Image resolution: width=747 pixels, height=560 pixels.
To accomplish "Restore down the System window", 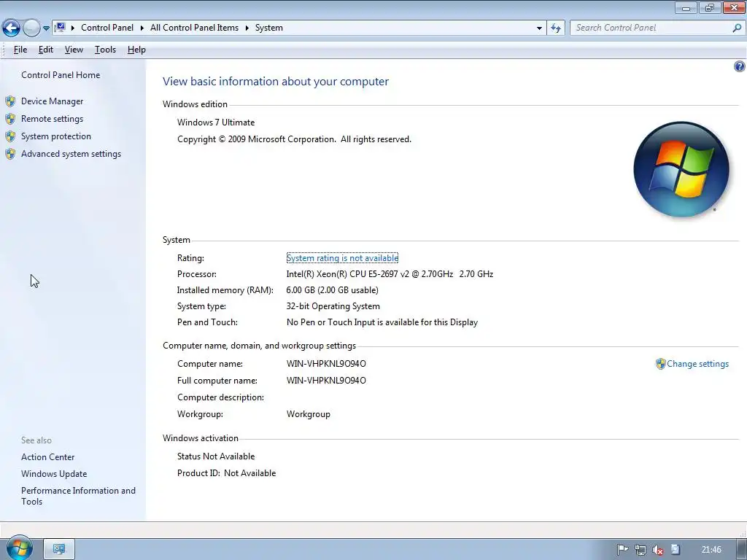I will (710, 7).
